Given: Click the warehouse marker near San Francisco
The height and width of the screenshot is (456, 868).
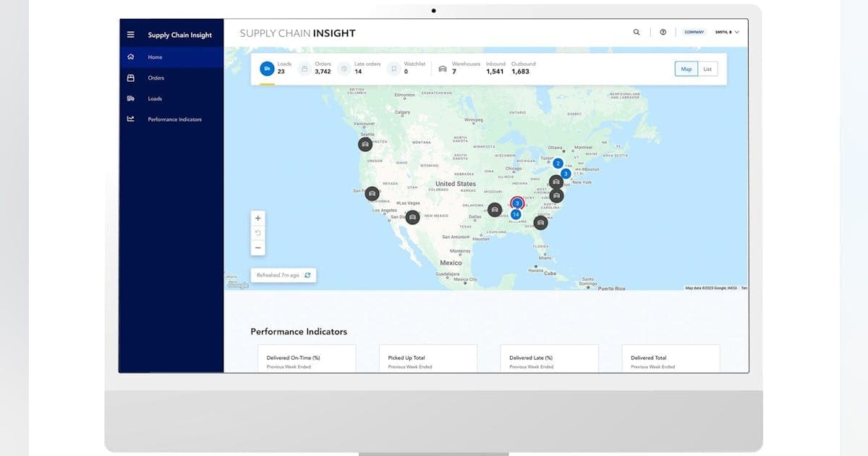Looking at the screenshot, I should [372, 193].
